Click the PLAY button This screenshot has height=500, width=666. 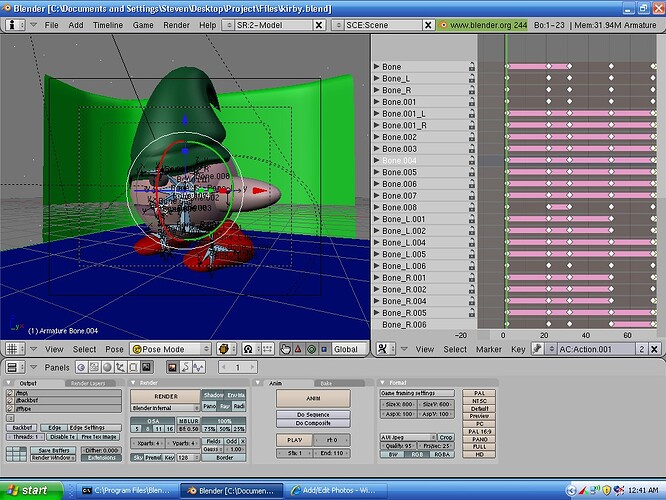click(x=294, y=440)
